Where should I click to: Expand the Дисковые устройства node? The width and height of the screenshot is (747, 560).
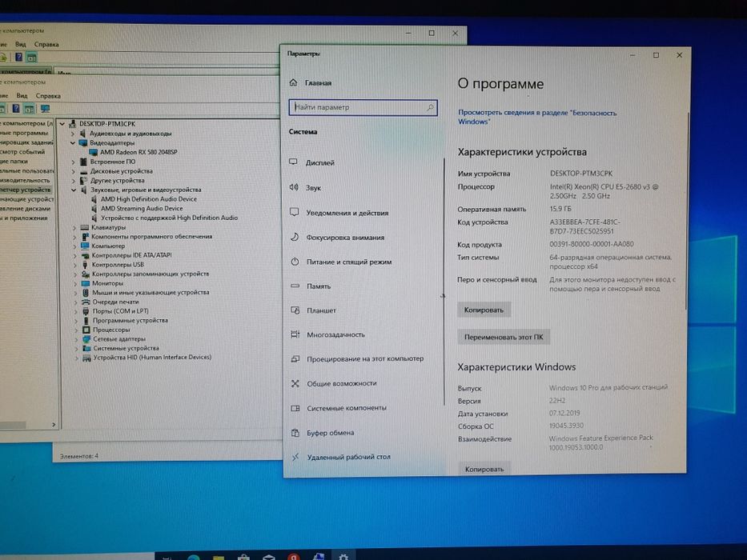coord(74,171)
